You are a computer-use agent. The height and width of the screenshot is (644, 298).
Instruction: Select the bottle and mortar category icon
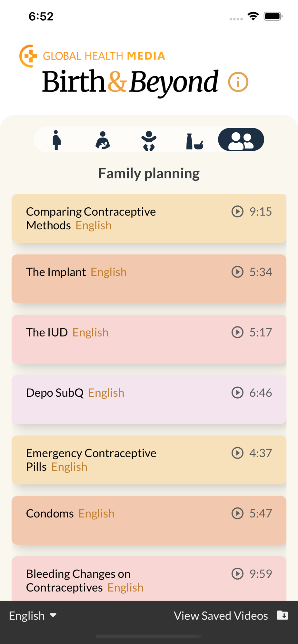click(194, 141)
